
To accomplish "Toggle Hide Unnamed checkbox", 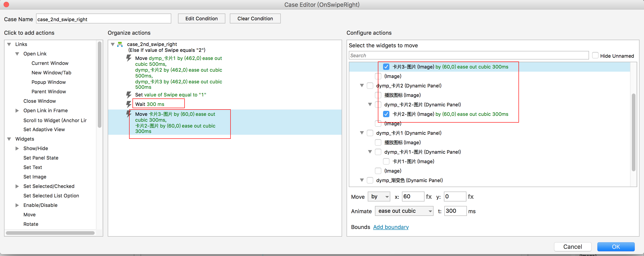I will 595,55.
